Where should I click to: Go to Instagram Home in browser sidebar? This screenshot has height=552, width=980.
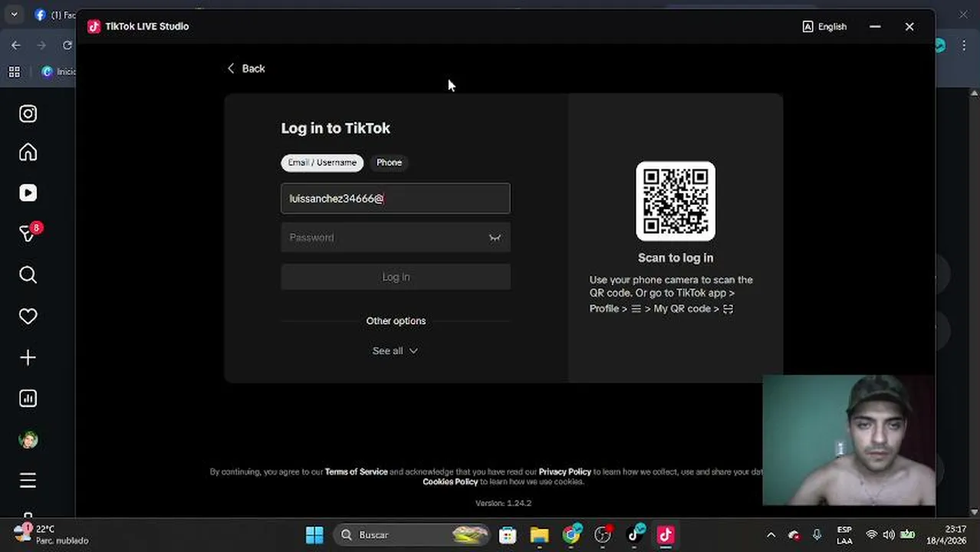coord(28,153)
